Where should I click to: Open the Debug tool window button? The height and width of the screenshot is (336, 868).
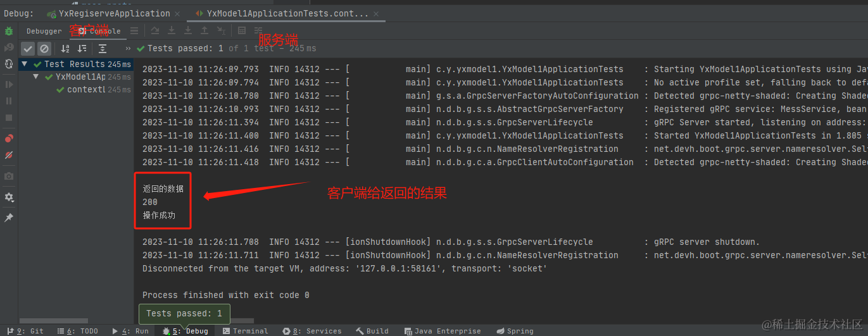[185, 331]
